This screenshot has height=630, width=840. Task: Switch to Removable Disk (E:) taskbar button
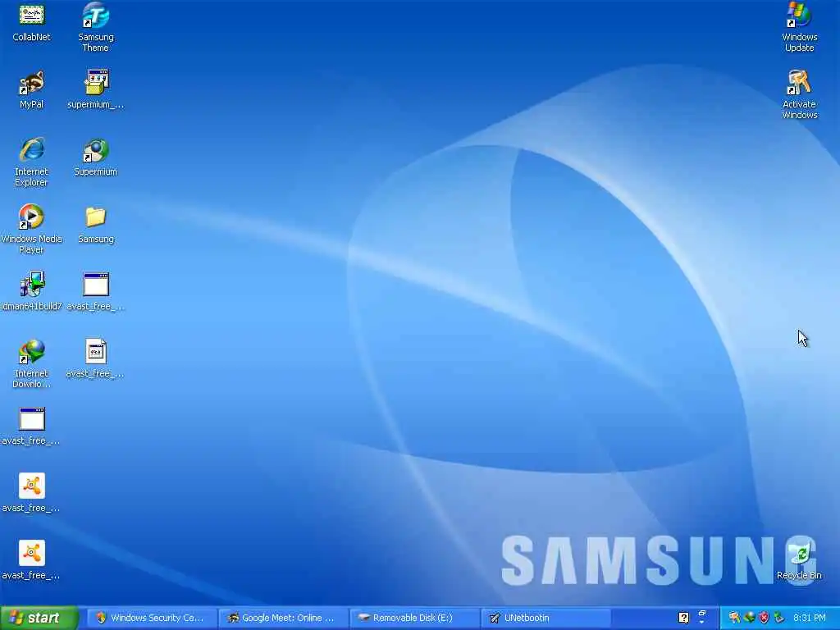click(414, 618)
